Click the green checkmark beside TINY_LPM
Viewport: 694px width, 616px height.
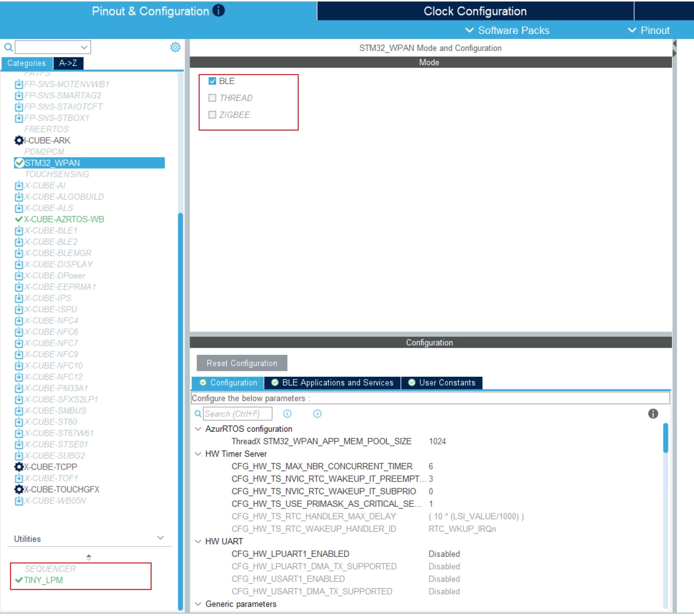(19, 580)
